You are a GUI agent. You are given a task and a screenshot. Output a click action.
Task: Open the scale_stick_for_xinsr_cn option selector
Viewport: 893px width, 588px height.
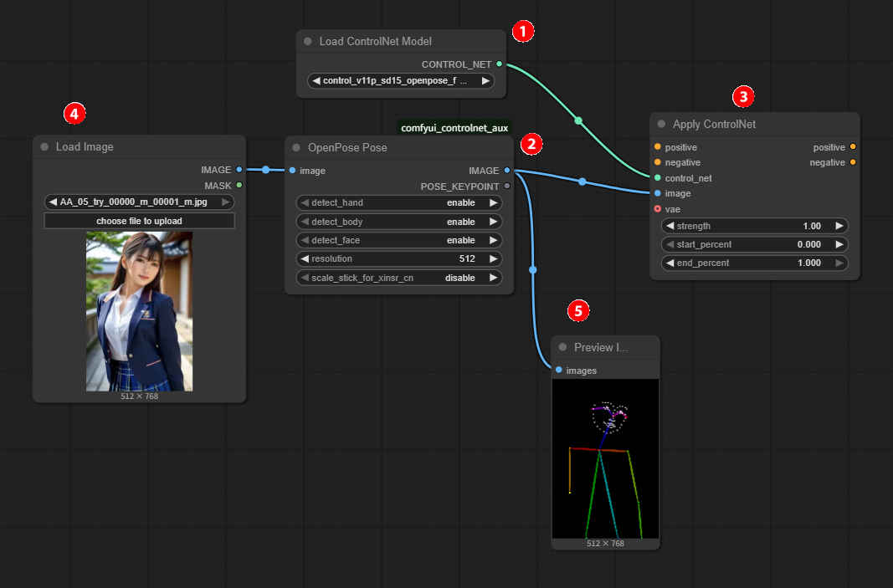coord(399,278)
